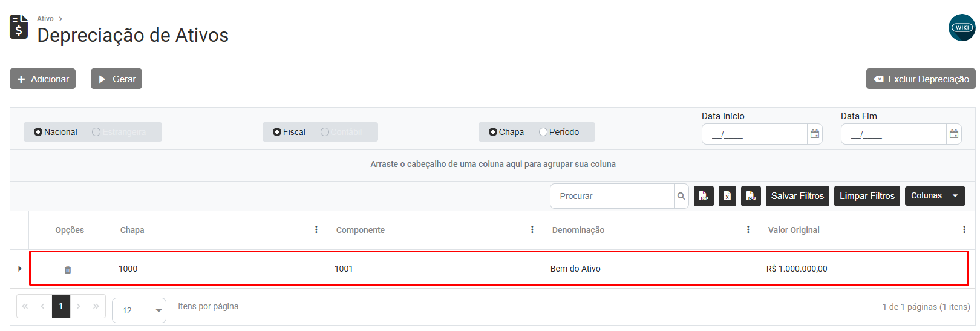Select the Período radio option

coord(543,132)
